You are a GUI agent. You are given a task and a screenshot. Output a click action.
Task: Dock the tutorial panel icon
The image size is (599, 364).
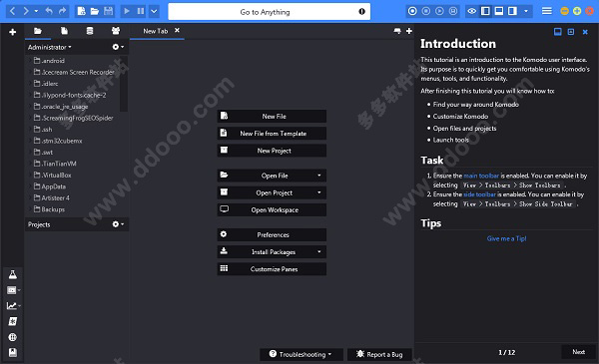click(558, 32)
